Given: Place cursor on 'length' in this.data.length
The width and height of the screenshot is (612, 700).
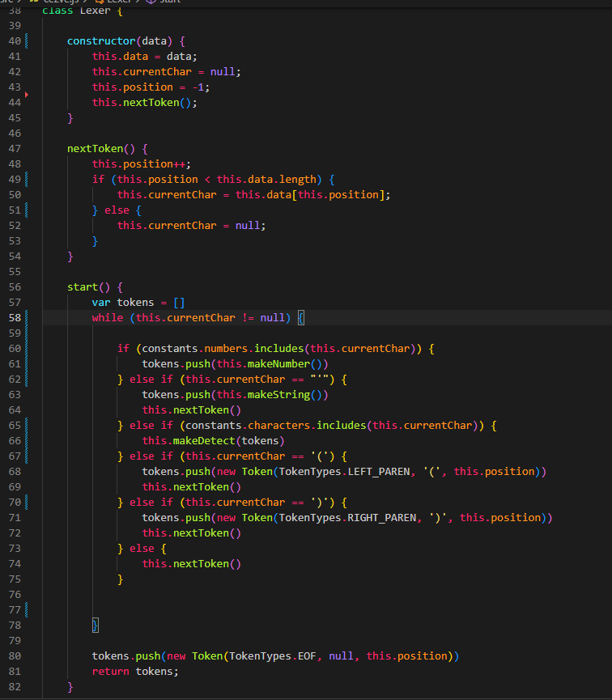Looking at the screenshot, I should (298, 180).
